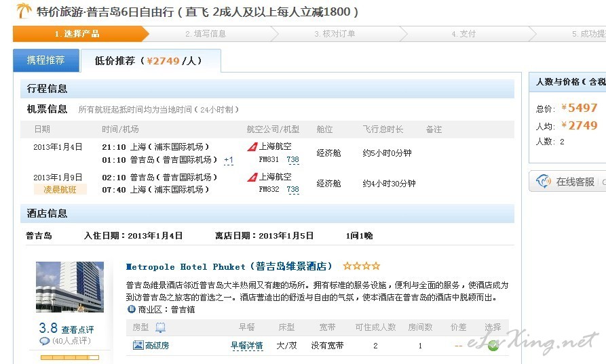Click the review speech bubble icon
Image resolution: width=606 pixels, height=364 pixels.
pos(45,341)
